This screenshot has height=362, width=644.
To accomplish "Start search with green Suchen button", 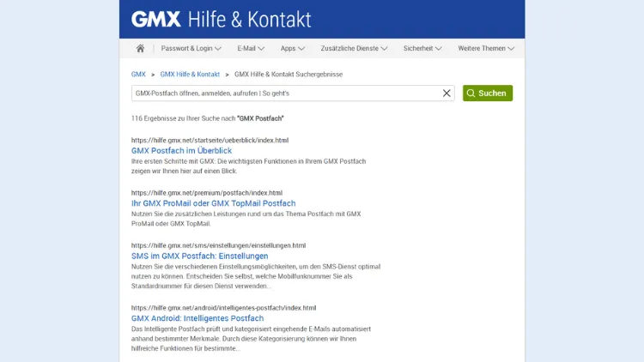I will coord(488,94).
